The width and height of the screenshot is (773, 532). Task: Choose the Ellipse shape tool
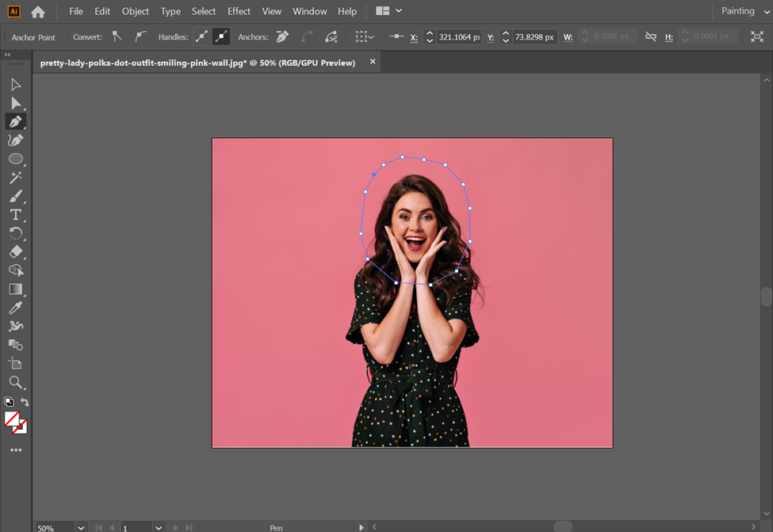click(15, 159)
